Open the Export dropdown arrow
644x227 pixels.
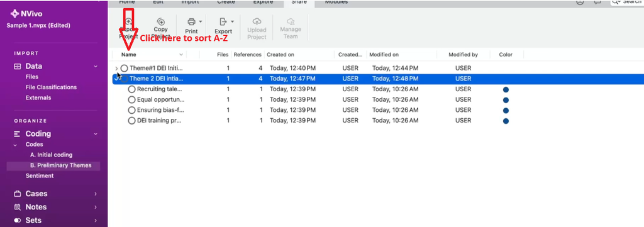point(233,21)
